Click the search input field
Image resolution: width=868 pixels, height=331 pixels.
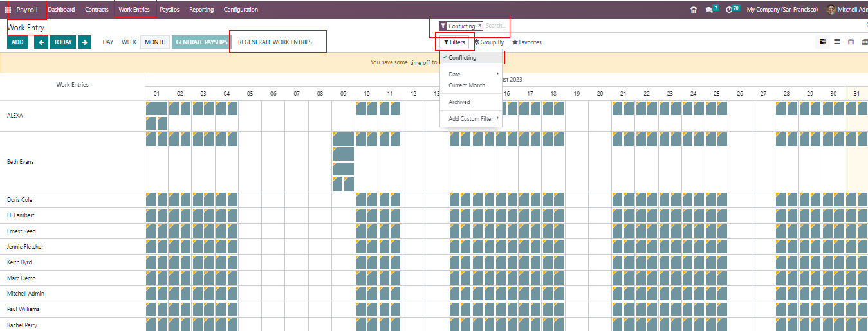point(495,26)
